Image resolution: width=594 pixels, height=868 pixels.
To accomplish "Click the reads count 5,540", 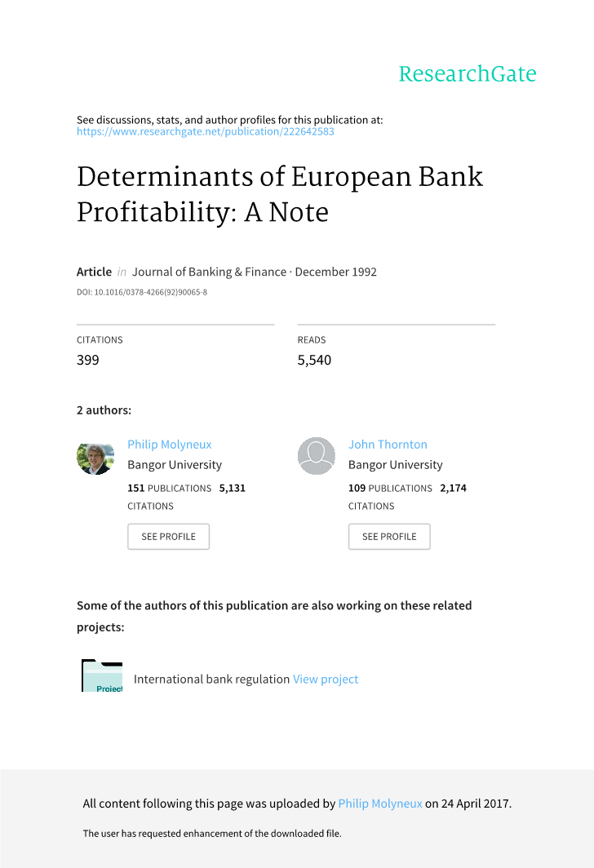I will pyautogui.click(x=314, y=360).
